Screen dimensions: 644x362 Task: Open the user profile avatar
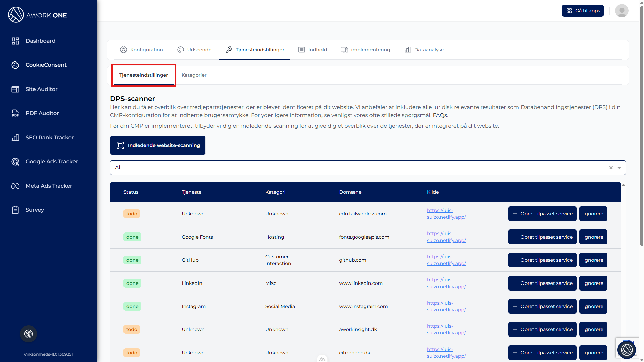(622, 11)
